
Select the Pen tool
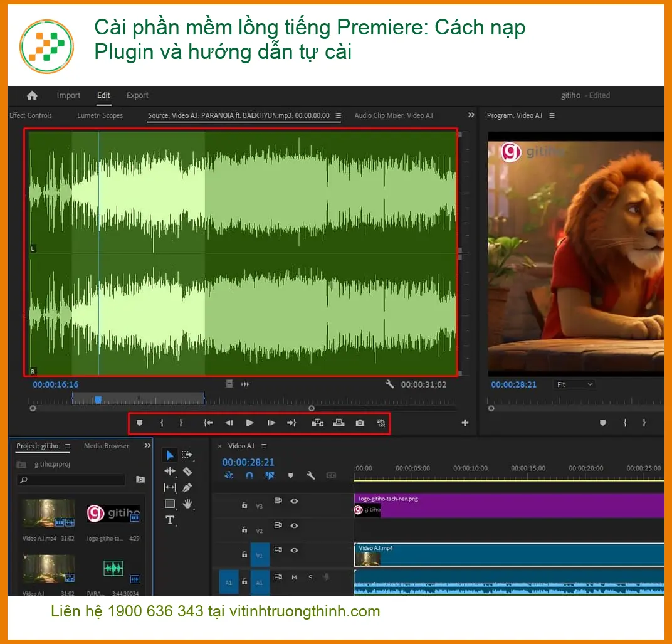coord(187,488)
